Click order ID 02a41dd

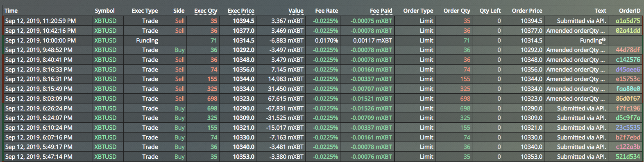click(628, 31)
